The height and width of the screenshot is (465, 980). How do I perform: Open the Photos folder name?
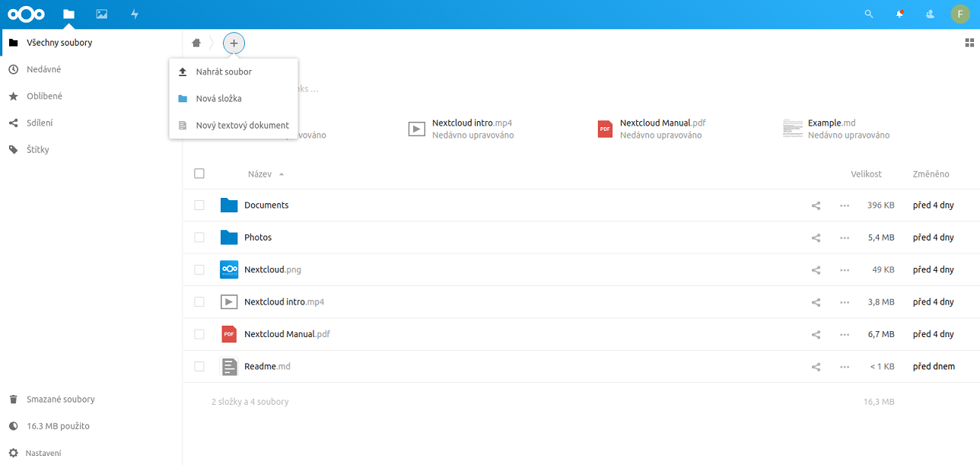[258, 237]
